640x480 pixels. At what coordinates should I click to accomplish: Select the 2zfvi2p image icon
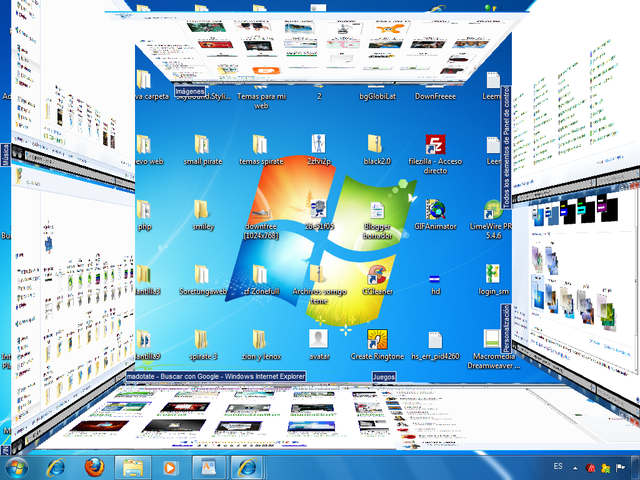(x=319, y=150)
